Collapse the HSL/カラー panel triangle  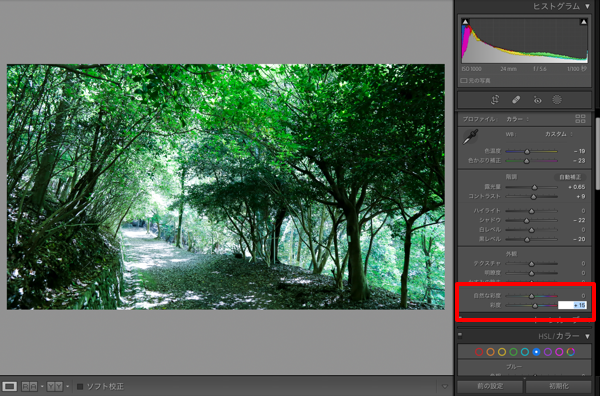(587, 336)
